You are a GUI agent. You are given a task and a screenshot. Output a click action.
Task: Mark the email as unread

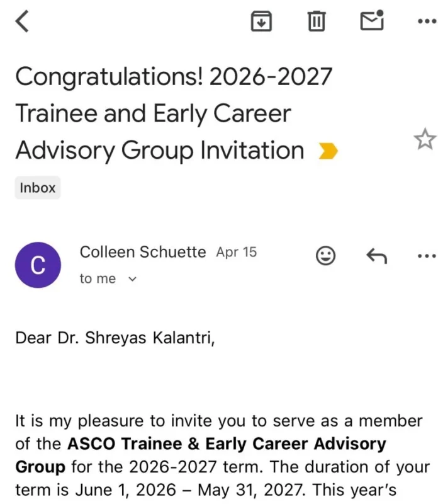pos(371,21)
